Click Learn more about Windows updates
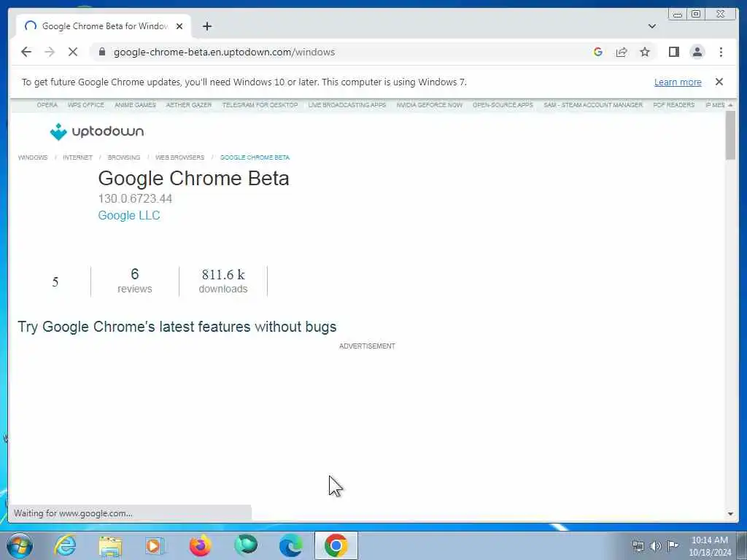The height and width of the screenshot is (560, 747). tap(678, 82)
